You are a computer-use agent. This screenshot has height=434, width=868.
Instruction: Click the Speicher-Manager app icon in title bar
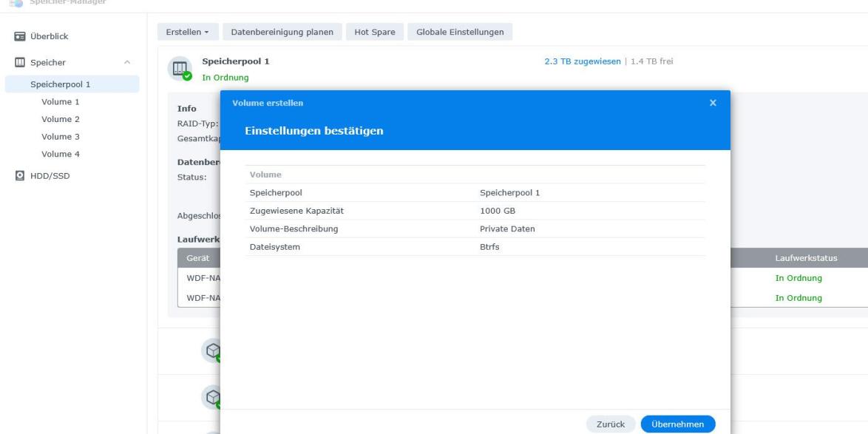pos(13,3)
